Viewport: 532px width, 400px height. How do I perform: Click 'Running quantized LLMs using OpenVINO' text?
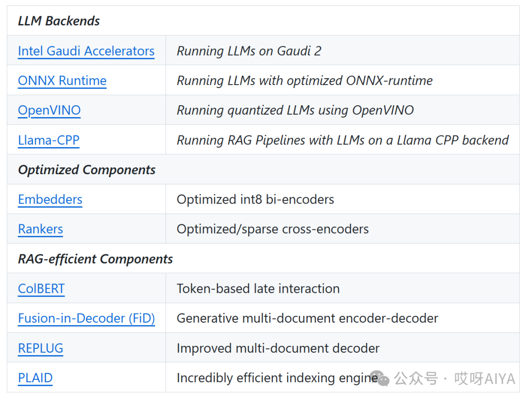295,110
